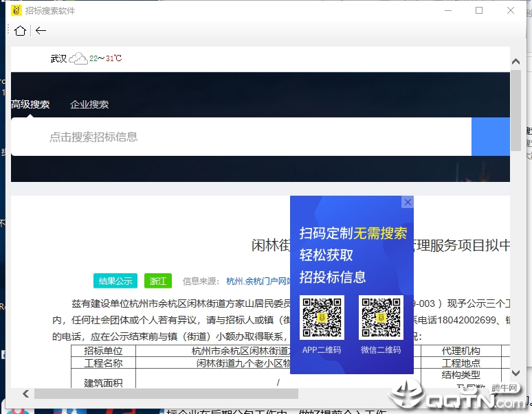Switch to the 高级搜索 tab
The height and width of the screenshot is (414, 532).
(30, 104)
